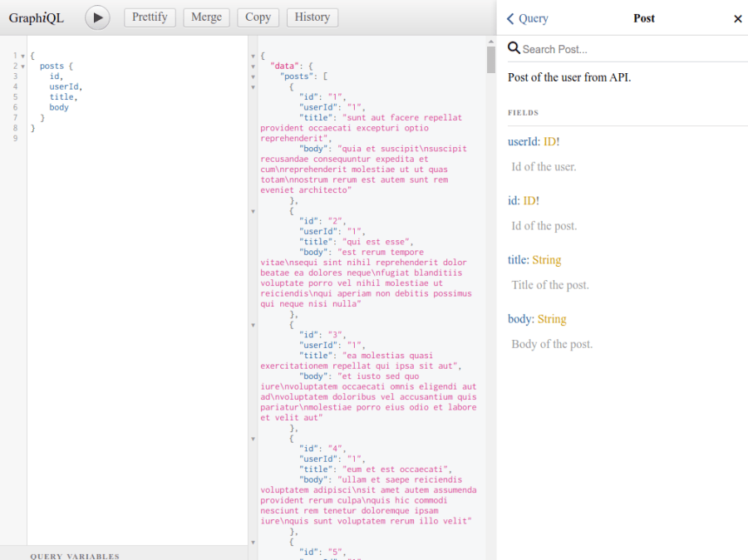Open the String type next to body
This screenshot has width=748, height=560.
pyautogui.click(x=552, y=319)
